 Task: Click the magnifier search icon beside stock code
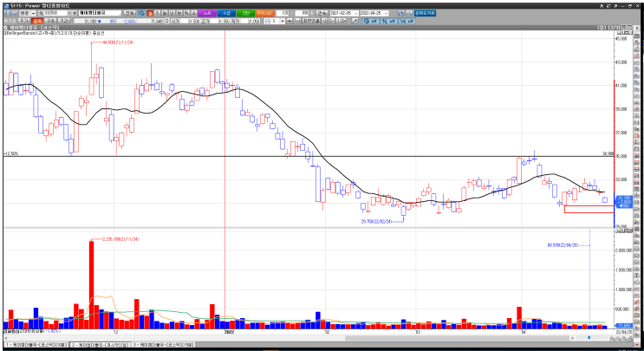point(40,13)
